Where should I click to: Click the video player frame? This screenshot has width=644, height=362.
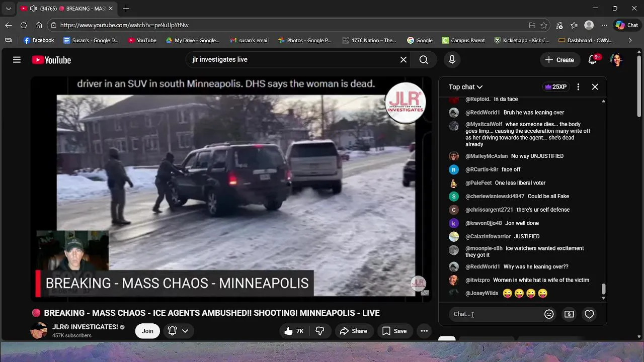pos(231,190)
